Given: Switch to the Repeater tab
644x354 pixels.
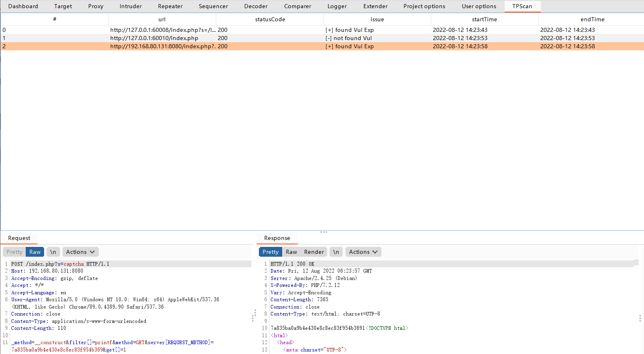Looking at the screenshot, I should [x=170, y=6].
